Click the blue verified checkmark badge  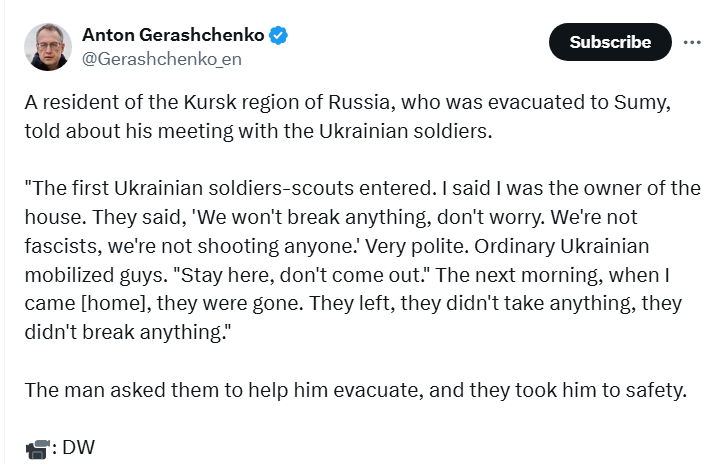click(278, 35)
